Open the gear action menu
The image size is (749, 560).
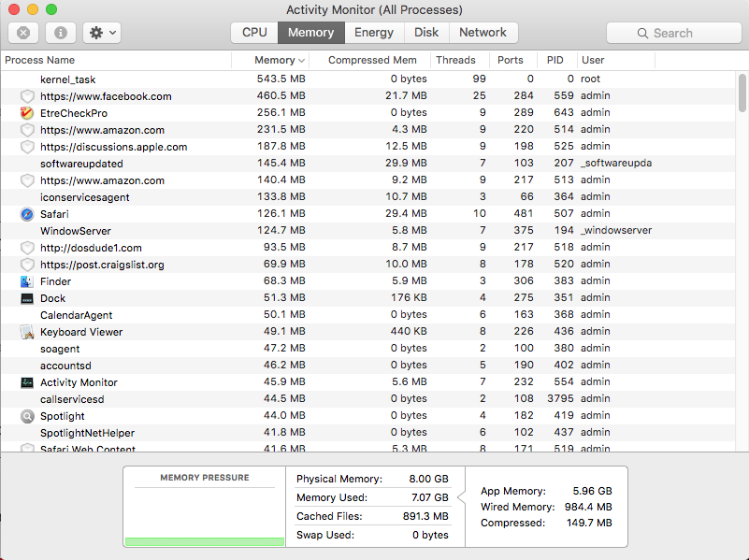[102, 33]
